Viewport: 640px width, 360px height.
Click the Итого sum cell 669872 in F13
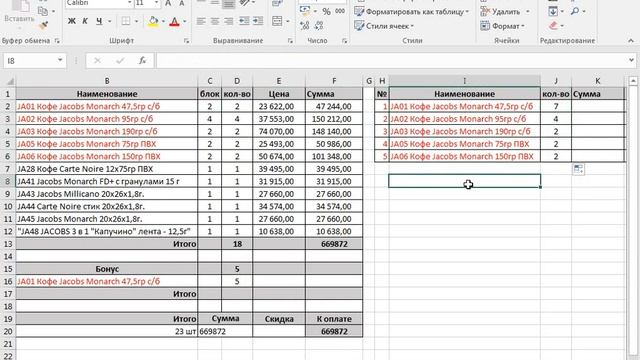pos(334,244)
